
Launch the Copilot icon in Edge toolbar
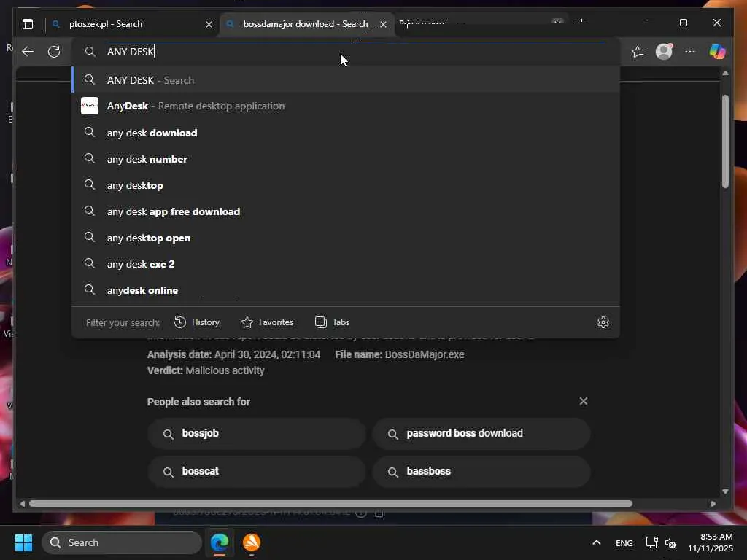(x=717, y=52)
